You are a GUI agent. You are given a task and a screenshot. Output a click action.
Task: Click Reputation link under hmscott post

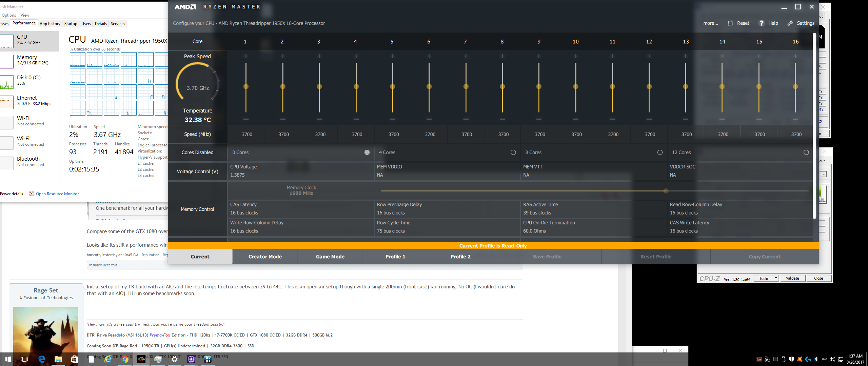(150, 255)
